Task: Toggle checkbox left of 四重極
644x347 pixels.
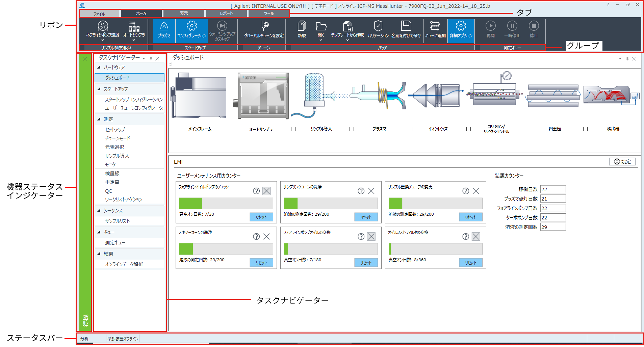Action: (x=527, y=129)
